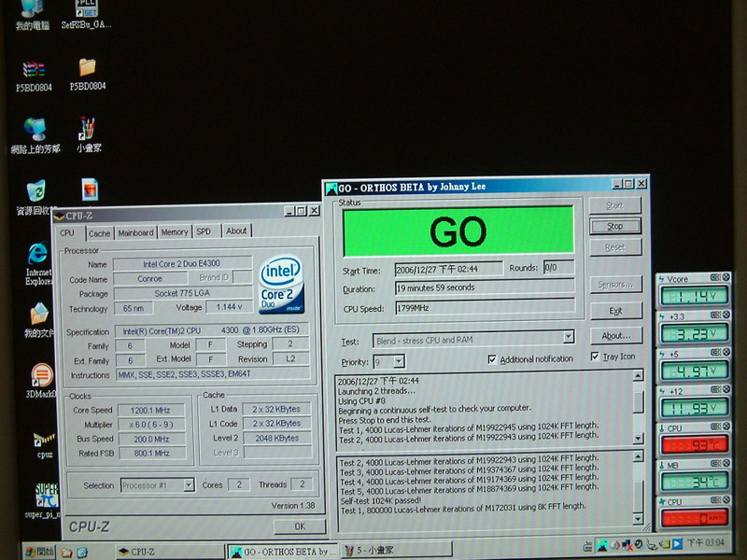Click the Internet Explorer quick launch icon in taskbar

[82, 553]
